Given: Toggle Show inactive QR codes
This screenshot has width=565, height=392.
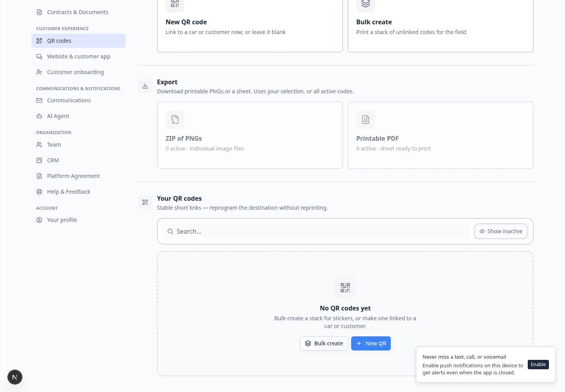Looking at the screenshot, I should pos(501,231).
